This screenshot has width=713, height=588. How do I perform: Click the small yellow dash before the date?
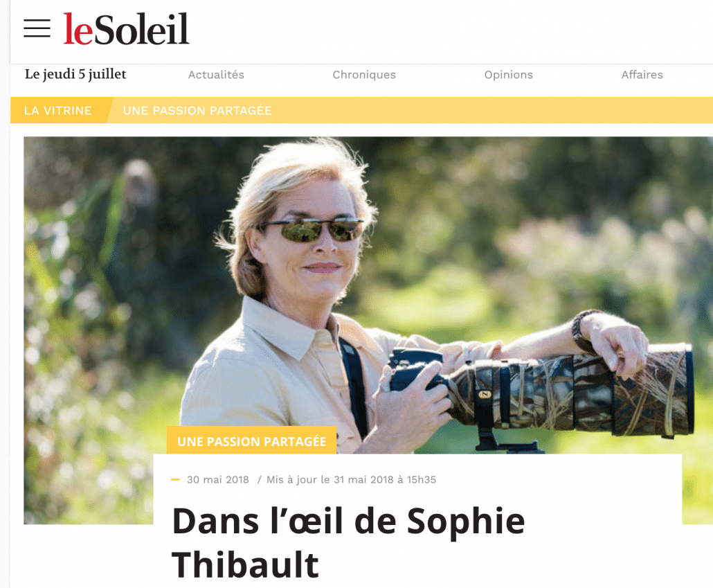[175, 480]
